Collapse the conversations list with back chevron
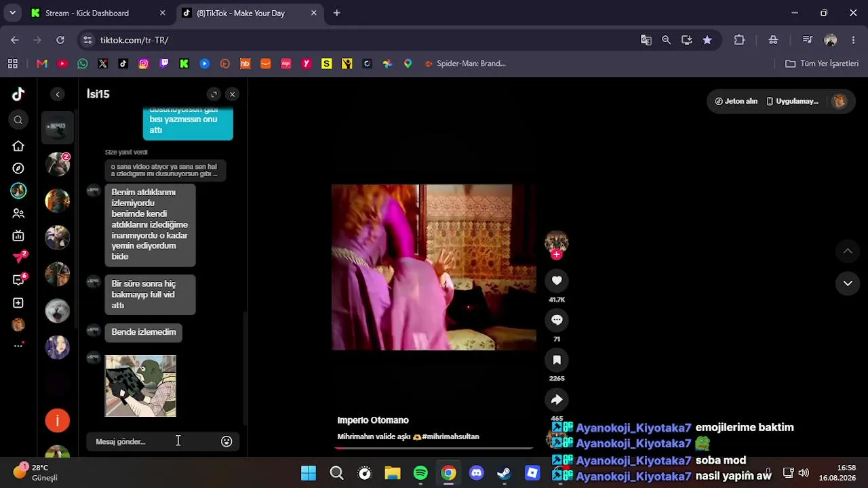The width and height of the screenshot is (868, 488). pyautogui.click(x=58, y=94)
